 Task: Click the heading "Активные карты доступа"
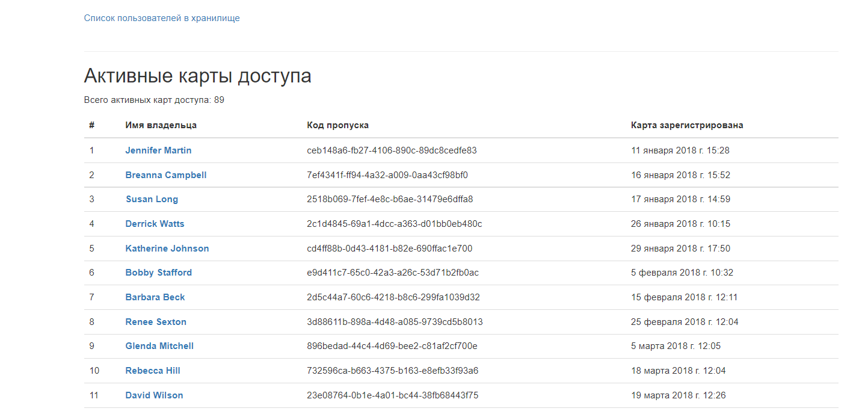tap(198, 75)
